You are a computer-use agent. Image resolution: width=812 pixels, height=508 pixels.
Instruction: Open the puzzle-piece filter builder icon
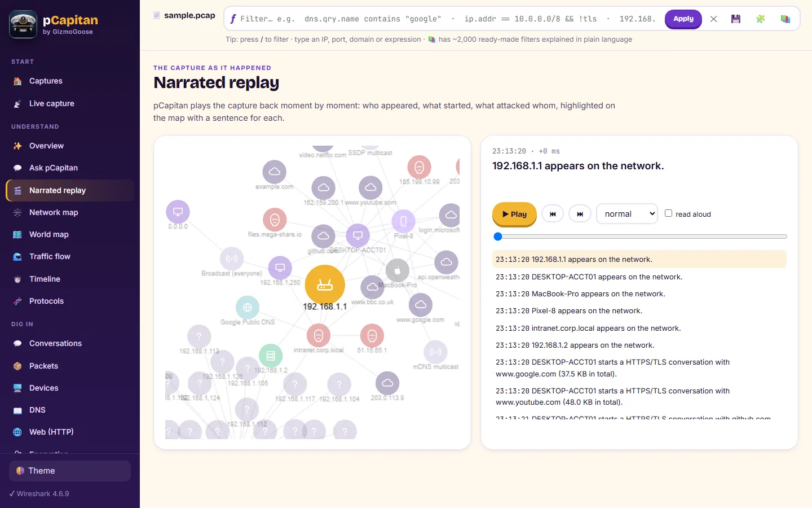pos(760,19)
